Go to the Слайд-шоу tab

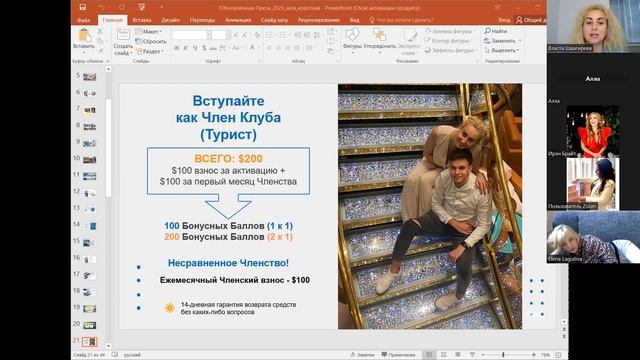(x=274, y=20)
